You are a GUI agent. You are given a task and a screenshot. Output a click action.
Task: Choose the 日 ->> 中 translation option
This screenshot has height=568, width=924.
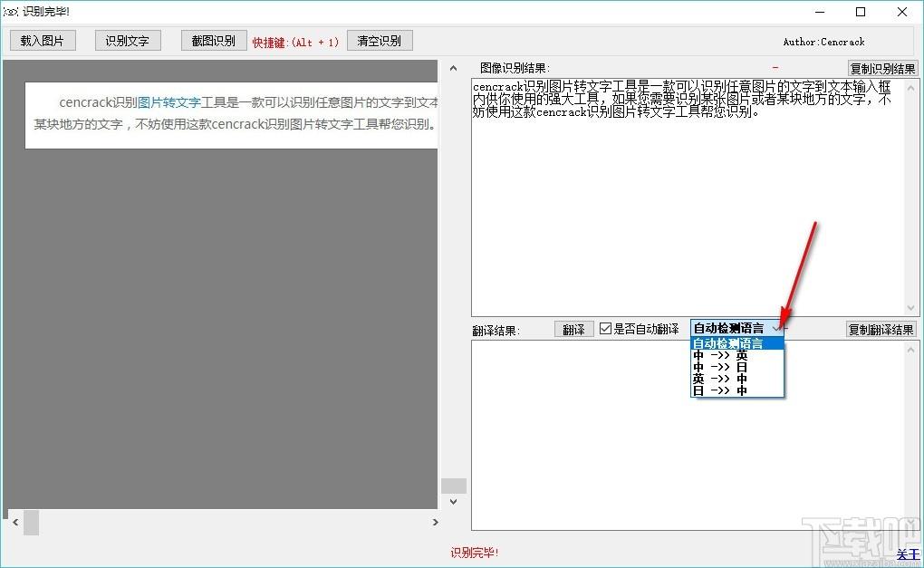click(737, 390)
